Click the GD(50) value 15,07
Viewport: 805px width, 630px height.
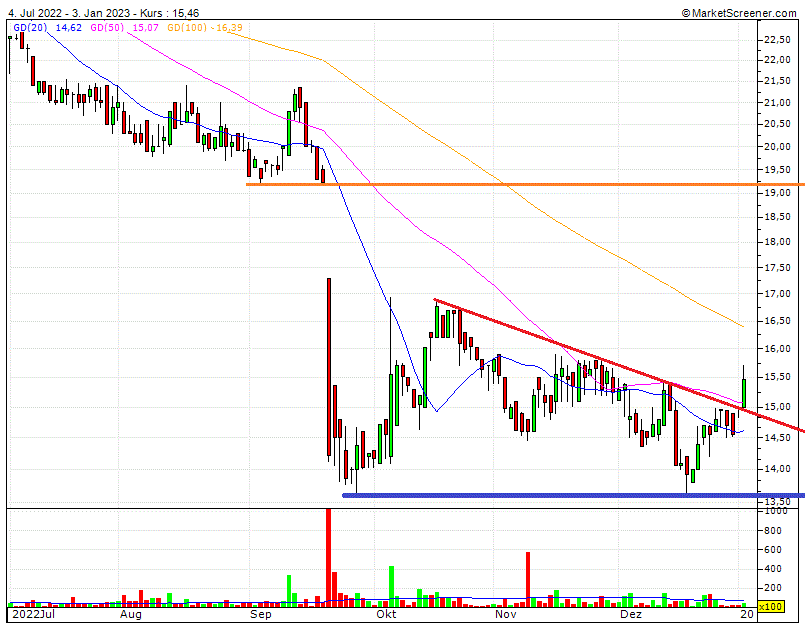pyautogui.click(x=146, y=28)
